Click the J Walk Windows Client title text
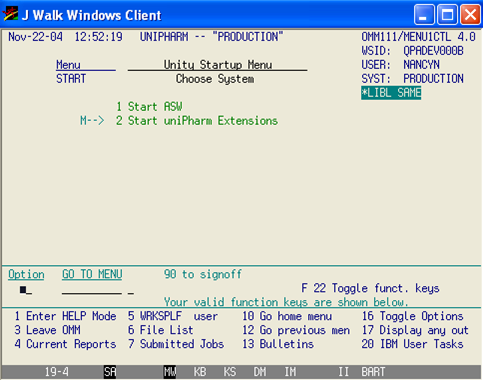Viewport: 483px width, 380px height. pyautogui.click(x=92, y=15)
